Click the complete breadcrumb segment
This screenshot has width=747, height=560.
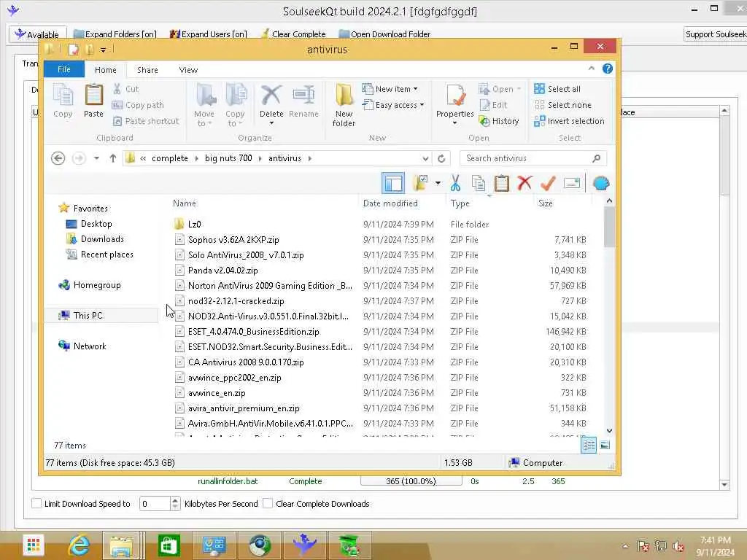click(x=169, y=158)
